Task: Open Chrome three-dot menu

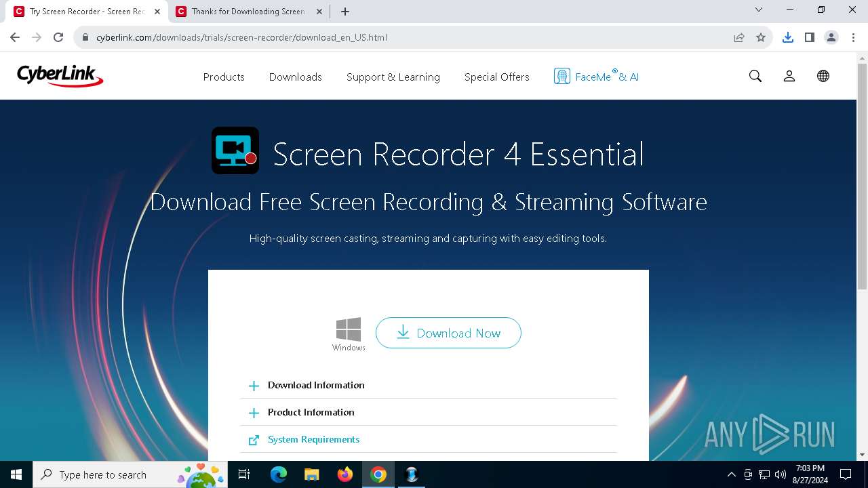Action: click(x=853, y=37)
